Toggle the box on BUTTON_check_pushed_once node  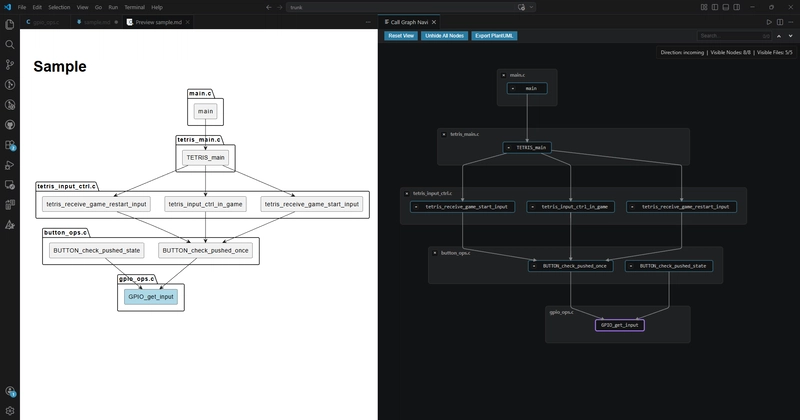(534, 266)
